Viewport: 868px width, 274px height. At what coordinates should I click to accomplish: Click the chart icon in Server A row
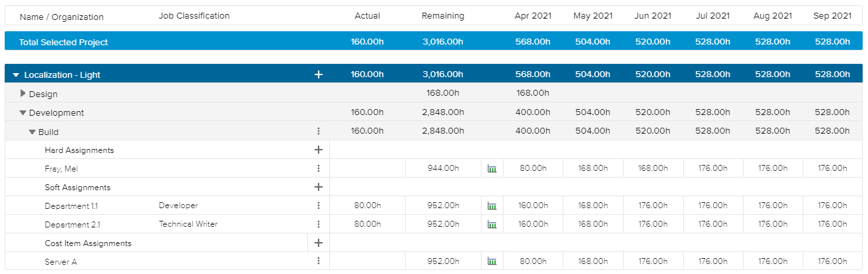click(x=492, y=262)
